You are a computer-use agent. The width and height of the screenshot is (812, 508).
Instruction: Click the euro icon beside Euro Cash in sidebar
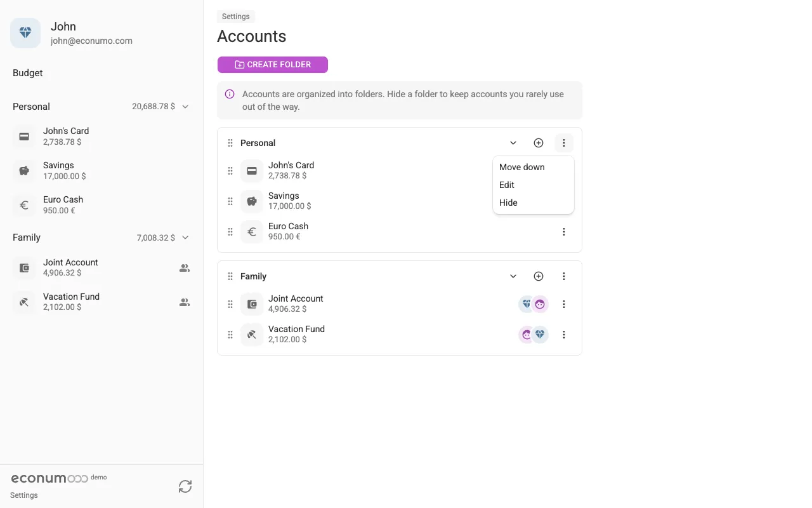(24, 205)
